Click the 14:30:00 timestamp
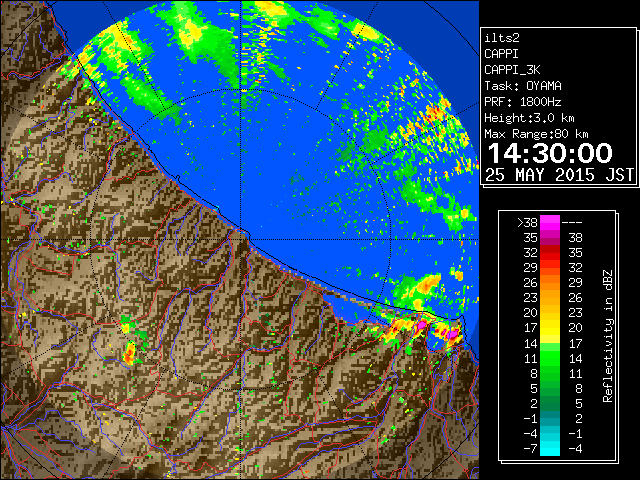Screen dimensions: 640x480 tap(550, 153)
